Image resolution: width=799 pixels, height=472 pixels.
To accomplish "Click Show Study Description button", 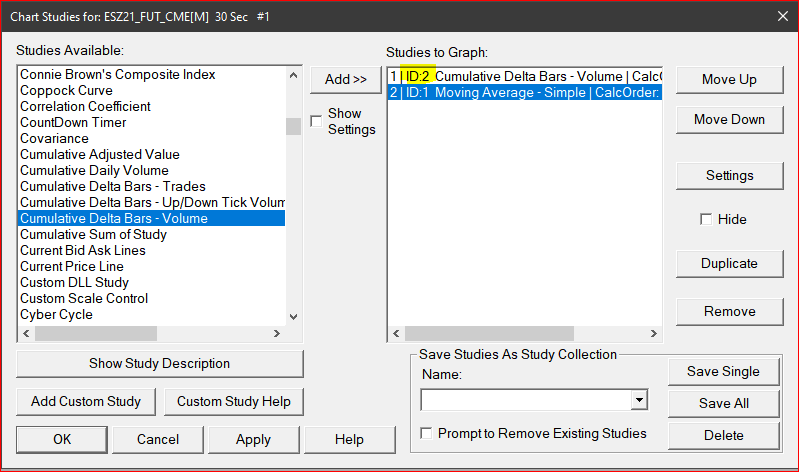I will (159, 363).
